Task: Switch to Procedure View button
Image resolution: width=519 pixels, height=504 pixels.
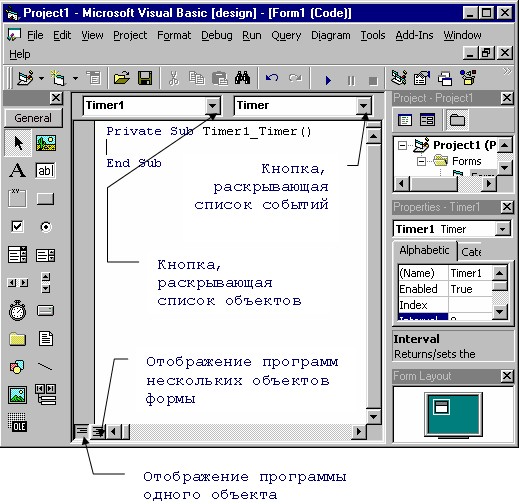Action: coord(81,431)
